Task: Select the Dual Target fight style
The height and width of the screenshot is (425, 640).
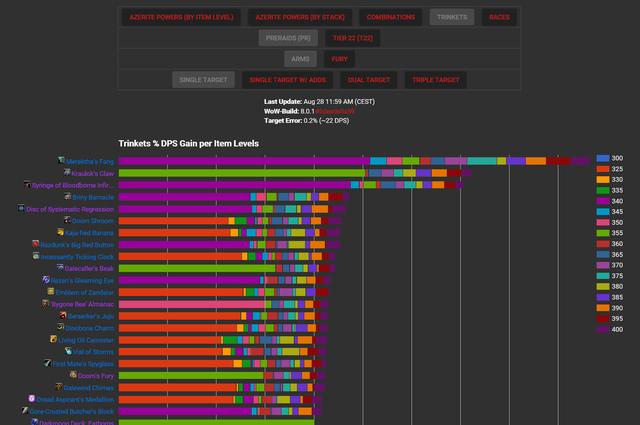Action: 364,80
